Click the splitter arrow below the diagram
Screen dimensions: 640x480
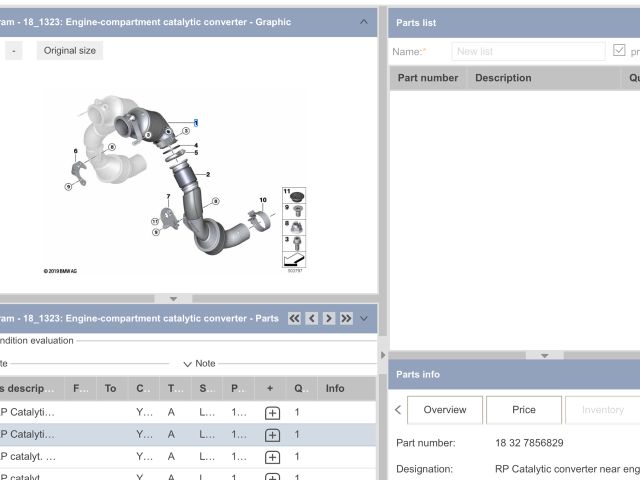tap(173, 298)
